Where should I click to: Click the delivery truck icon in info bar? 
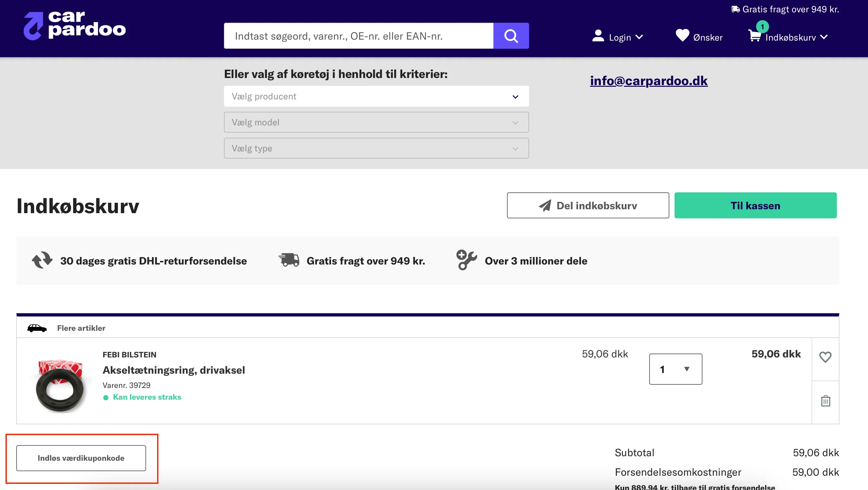289,260
